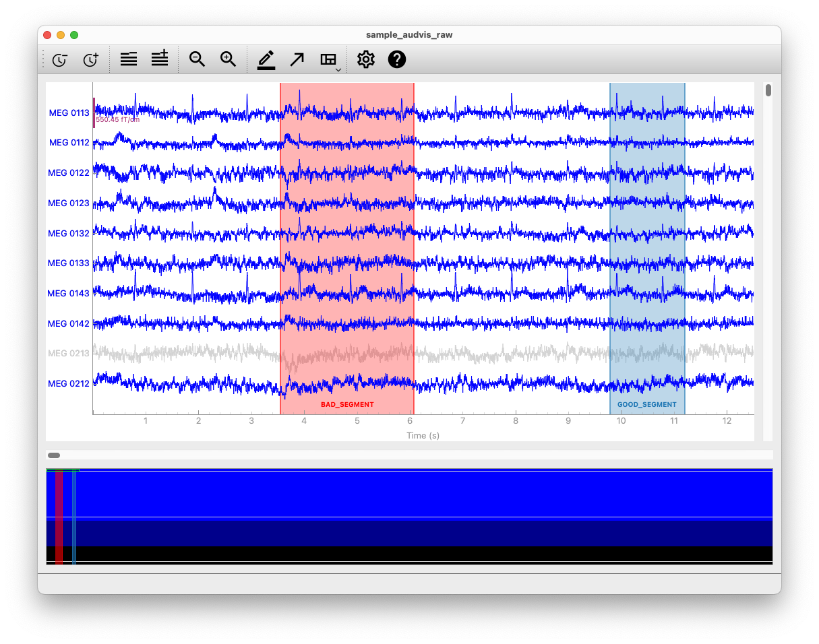Viewport: 819px width, 644px height.
Task: Zoom in with the plus magnifier icon
Action: click(x=229, y=59)
